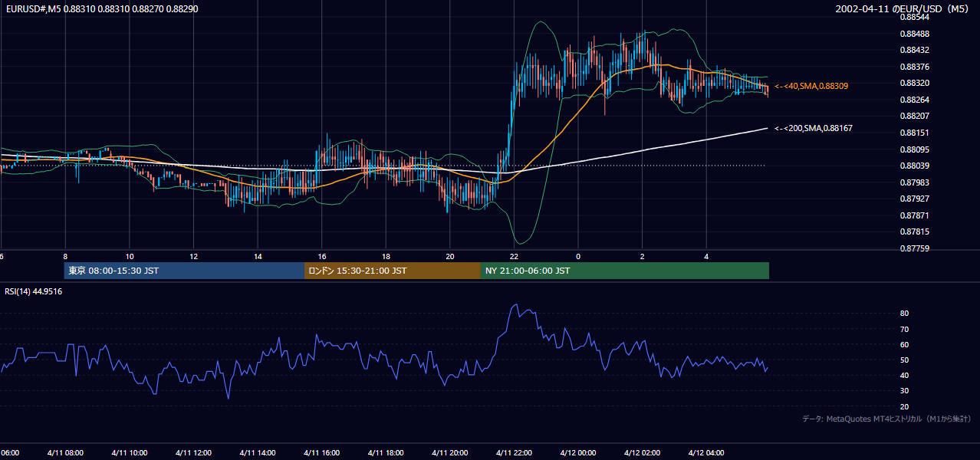
Task: Click RSI axis level 60
Action: 904,344
